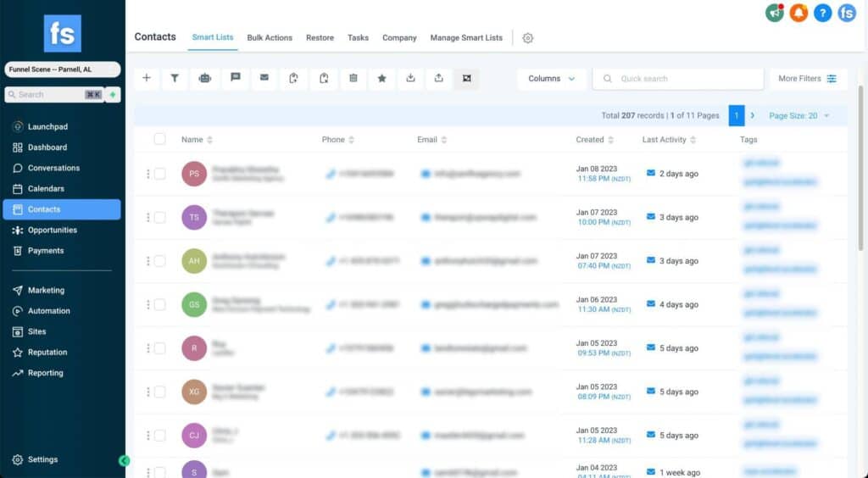
Task: Switch to the Bulk Actions tab
Action: pyautogui.click(x=270, y=38)
